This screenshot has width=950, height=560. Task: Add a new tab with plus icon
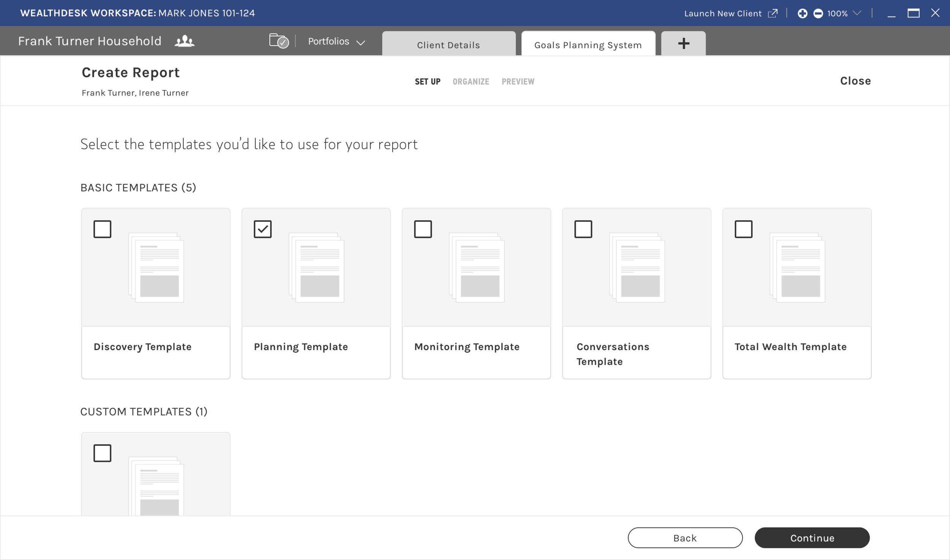pos(683,43)
